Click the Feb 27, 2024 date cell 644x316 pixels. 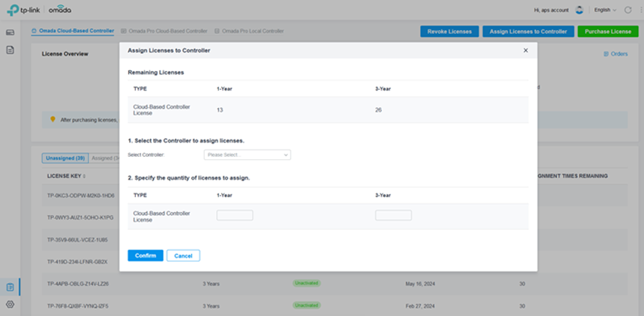click(419, 306)
